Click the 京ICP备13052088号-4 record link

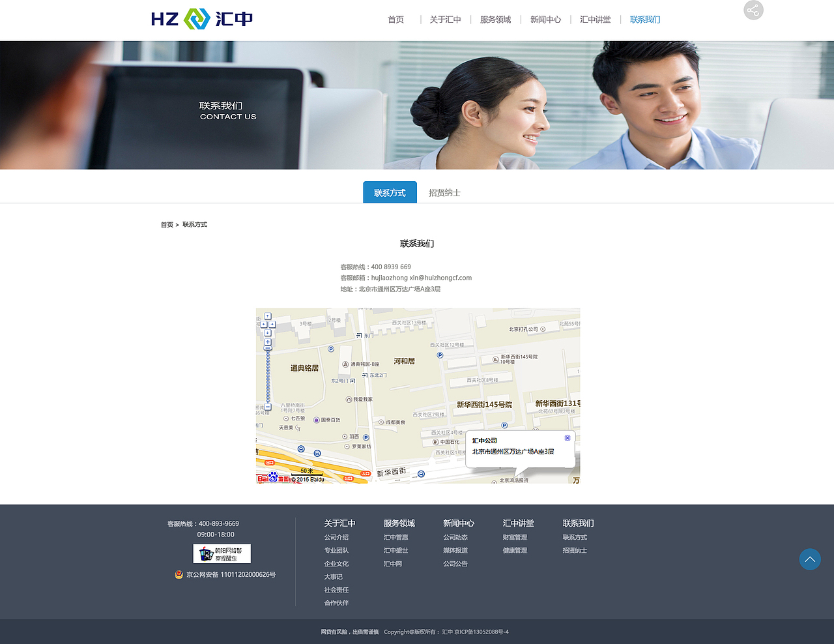(482, 632)
